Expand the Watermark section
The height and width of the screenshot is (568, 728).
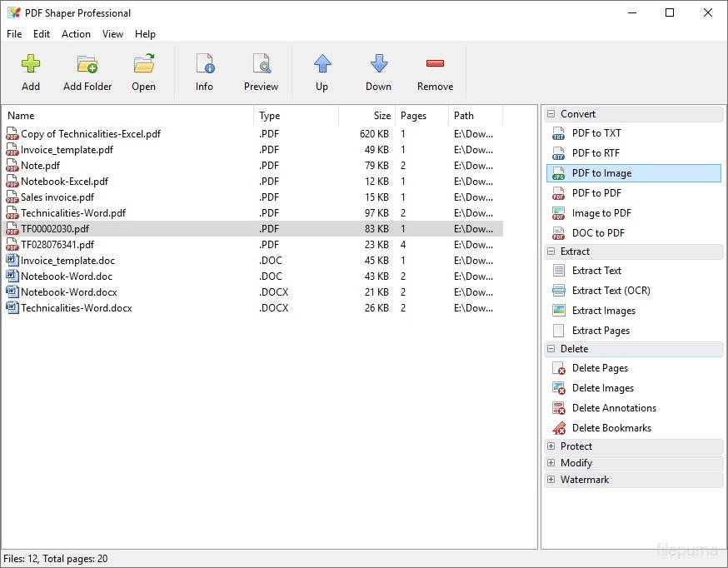click(x=551, y=480)
